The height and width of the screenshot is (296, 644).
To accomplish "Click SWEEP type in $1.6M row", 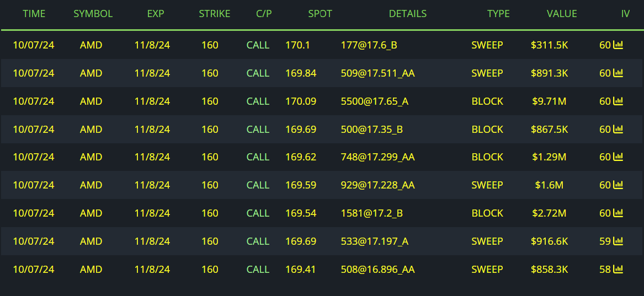I will (487, 185).
